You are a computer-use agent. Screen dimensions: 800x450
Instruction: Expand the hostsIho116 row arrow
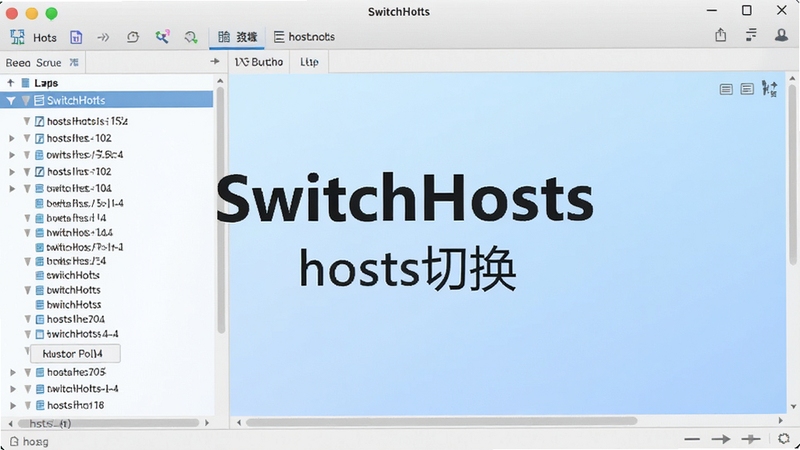(13, 406)
